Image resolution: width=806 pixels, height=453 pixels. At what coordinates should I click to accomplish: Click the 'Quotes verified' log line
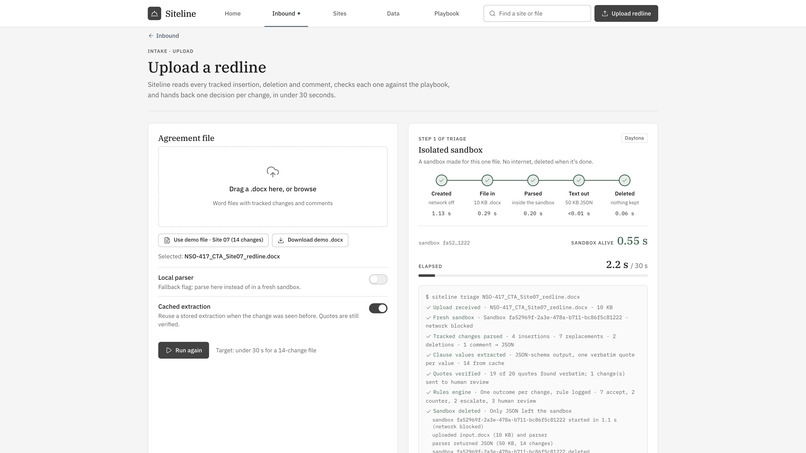click(x=525, y=377)
